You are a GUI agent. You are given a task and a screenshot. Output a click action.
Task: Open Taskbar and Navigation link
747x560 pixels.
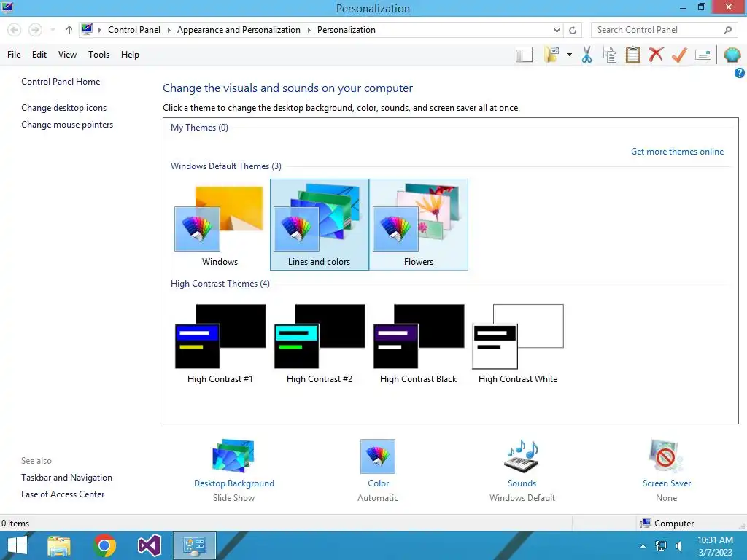(x=66, y=478)
